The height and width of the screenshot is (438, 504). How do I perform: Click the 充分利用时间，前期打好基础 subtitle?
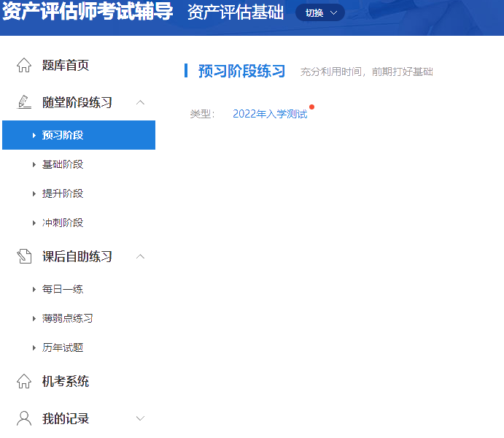point(367,72)
